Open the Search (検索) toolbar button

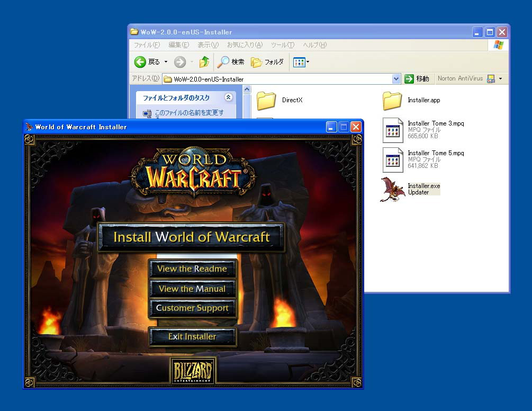[x=231, y=62]
